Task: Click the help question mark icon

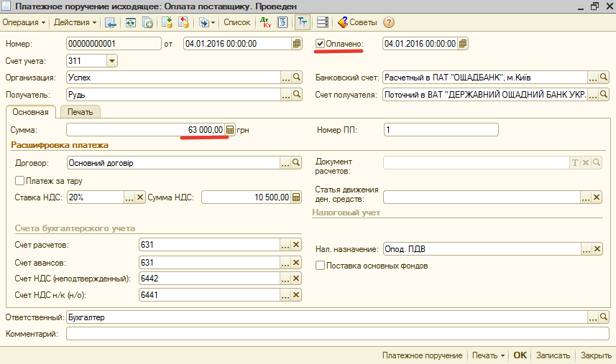Action: click(389, 22)
